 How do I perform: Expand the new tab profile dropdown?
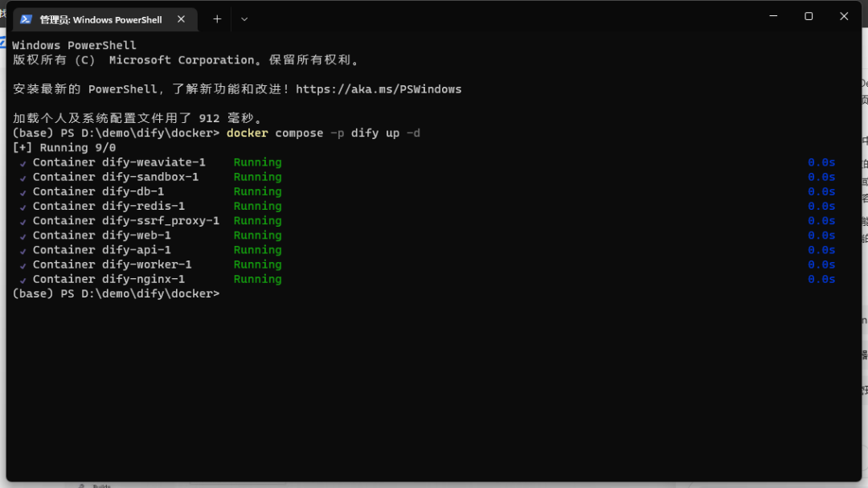244,19
